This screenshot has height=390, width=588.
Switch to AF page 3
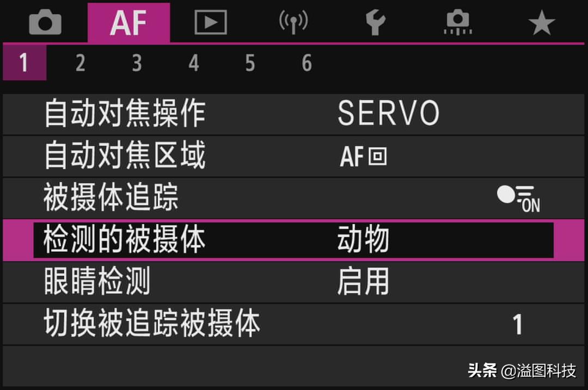[x=137, y=64]
